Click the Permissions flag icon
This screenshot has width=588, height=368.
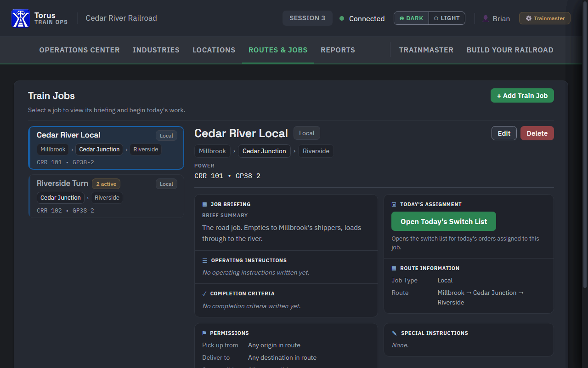(204, 333)
